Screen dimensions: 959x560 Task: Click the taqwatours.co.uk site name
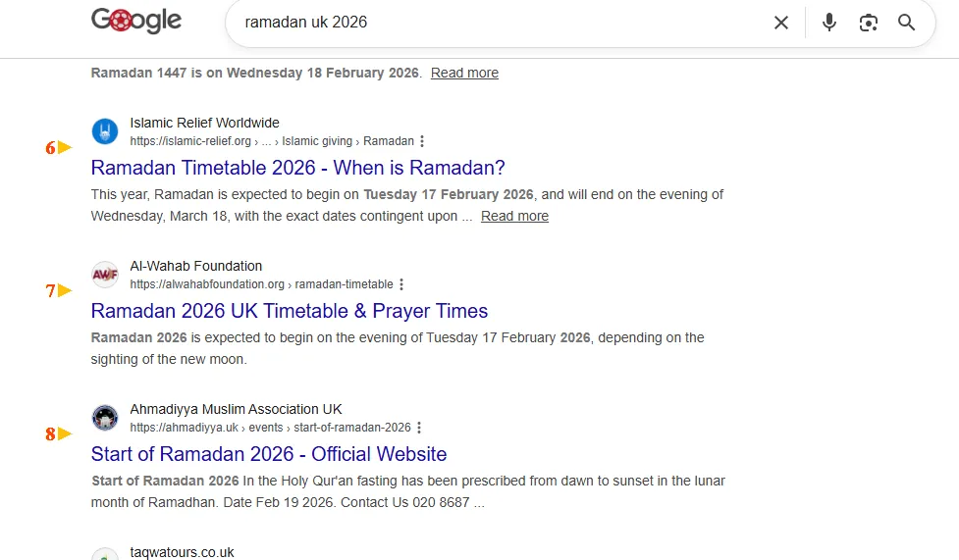click(182, 552)
